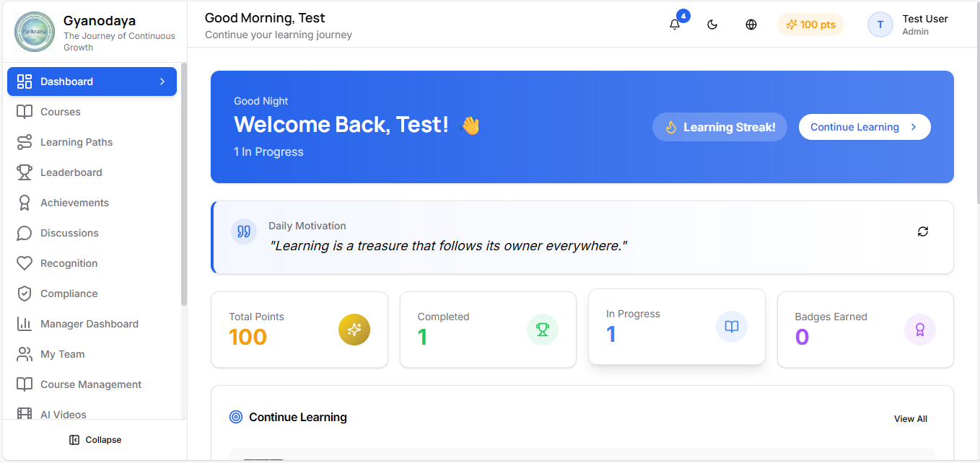The width and height of the screenshot is (980, 463).
Task: Click '1 In Progress' banner text
Action: (x=268, y=151)
